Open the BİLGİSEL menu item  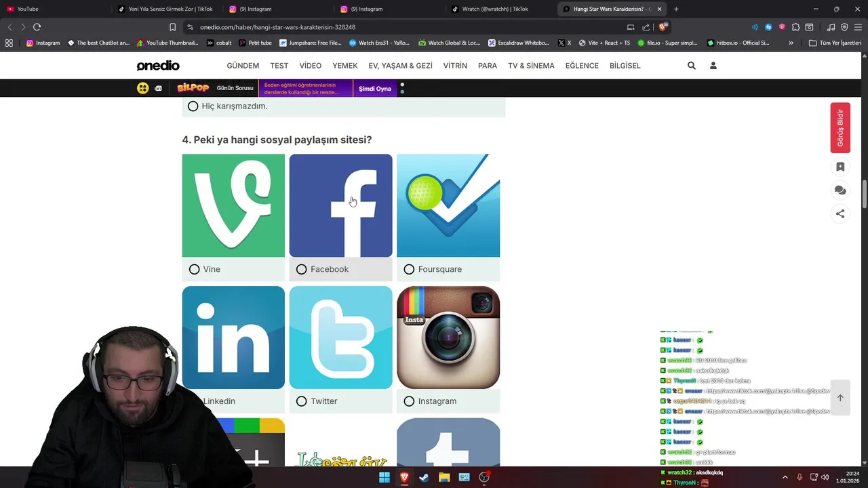tap(625, 66)
